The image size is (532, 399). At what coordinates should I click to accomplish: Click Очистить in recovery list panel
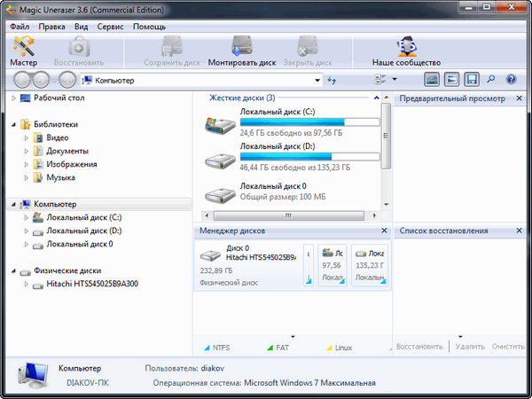click(508, 347)
